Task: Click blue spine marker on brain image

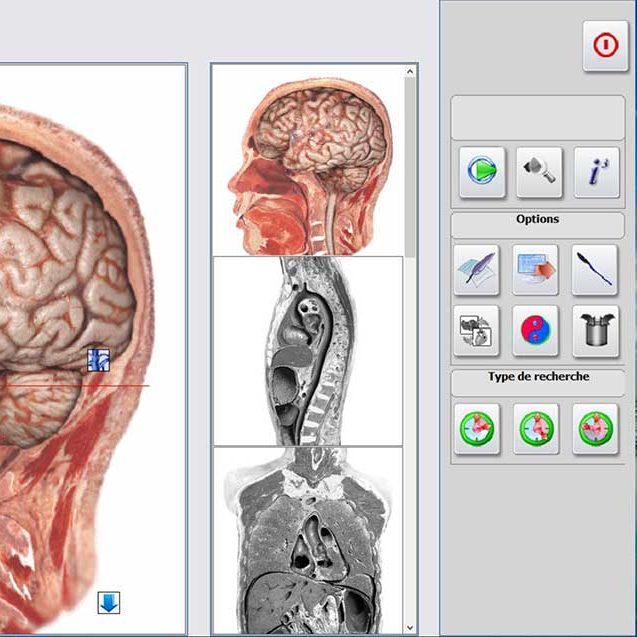Action: (99, 360)
